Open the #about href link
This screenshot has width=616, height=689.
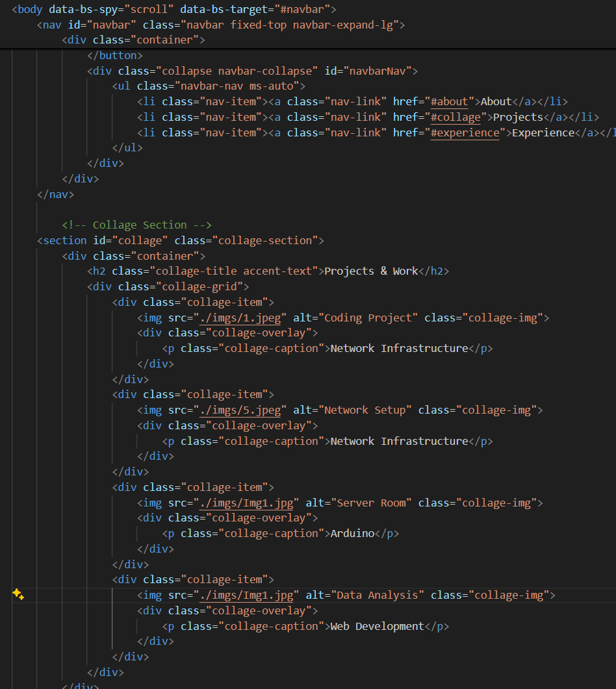449,101
